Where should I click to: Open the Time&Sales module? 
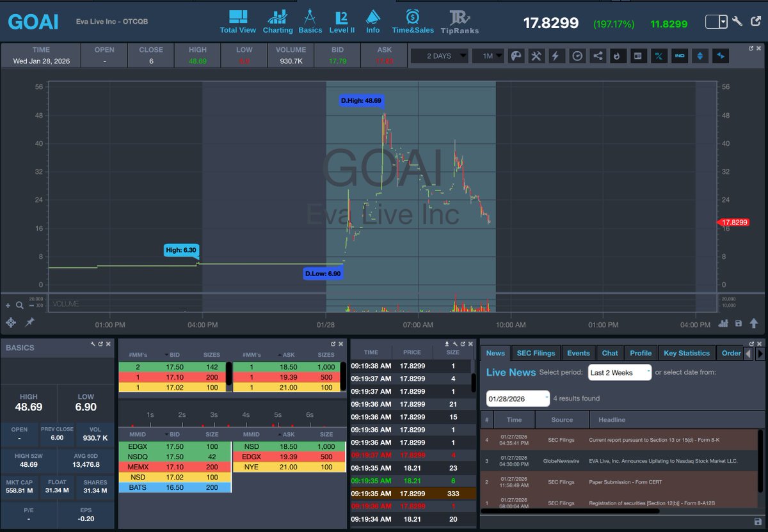click(413, 22)
